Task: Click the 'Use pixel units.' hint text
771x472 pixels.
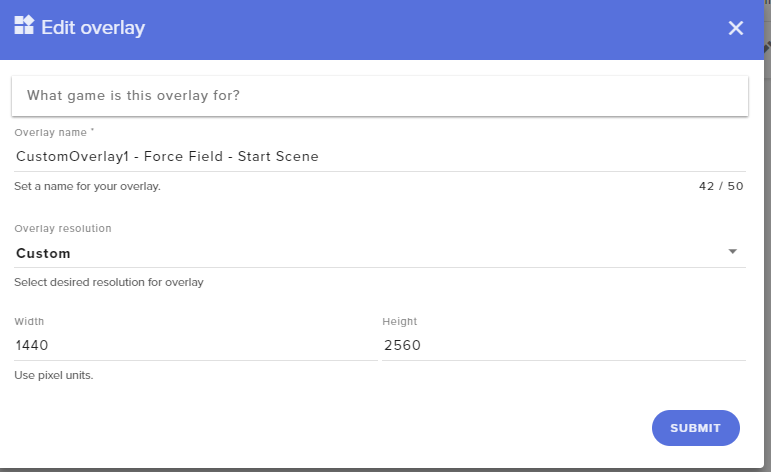Action: click(x=54, y=375)
